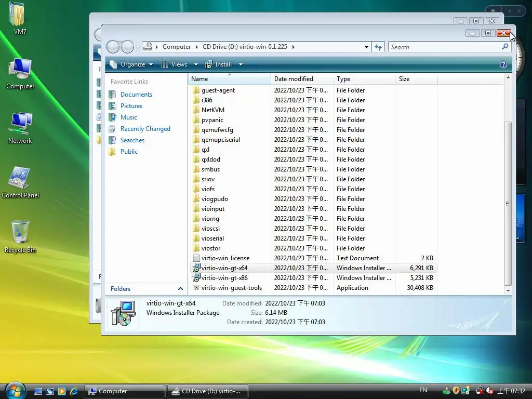Open Music favorite link
This screenshot has height=399, width=532.
pos(129,117)
